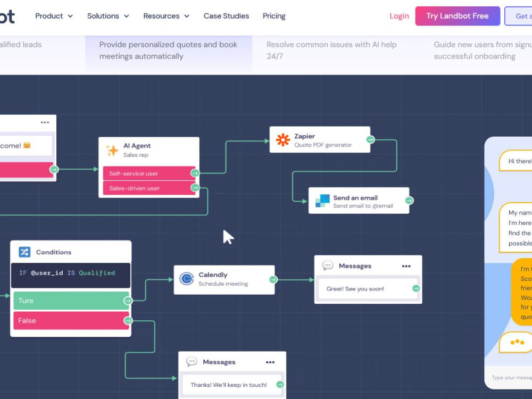Click the Send email to @email text

(x=363, y=205)
